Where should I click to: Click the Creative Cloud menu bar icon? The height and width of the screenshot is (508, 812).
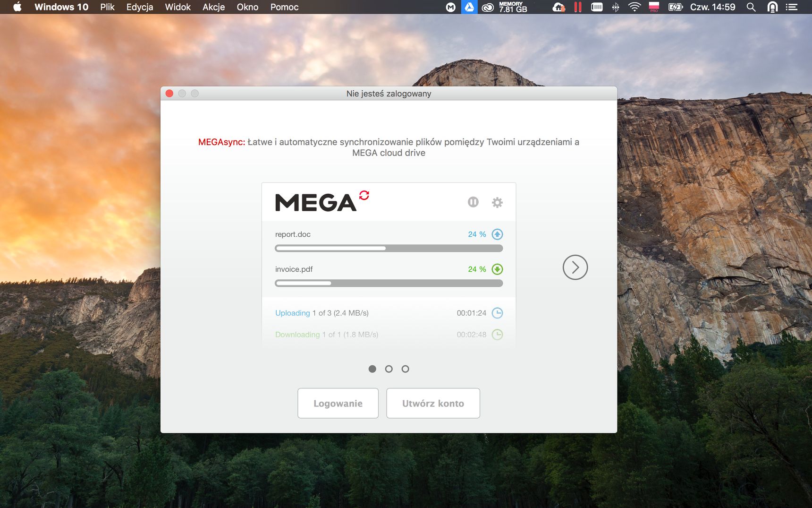click(x=488, y=7)
